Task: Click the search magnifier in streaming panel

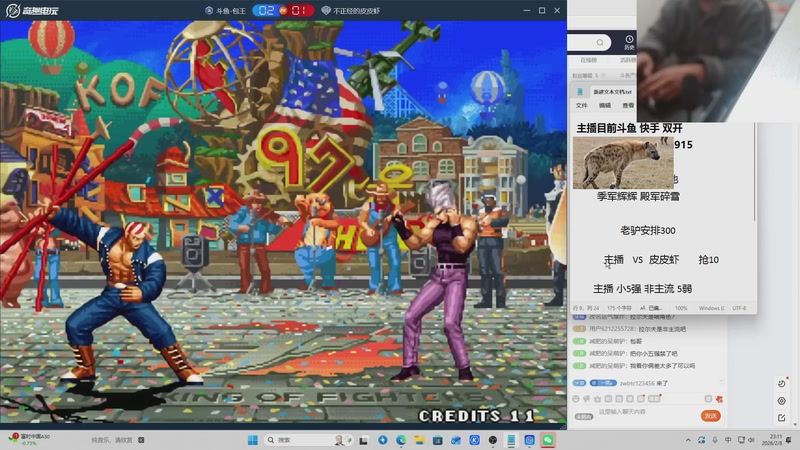Action: pos(600,42)
